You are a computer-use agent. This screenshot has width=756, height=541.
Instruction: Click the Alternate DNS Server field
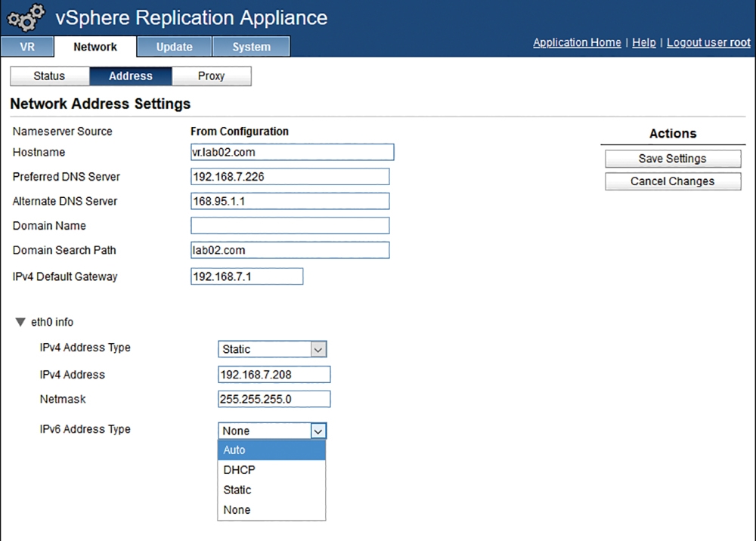pyautogui.click(x=290, y=201)
